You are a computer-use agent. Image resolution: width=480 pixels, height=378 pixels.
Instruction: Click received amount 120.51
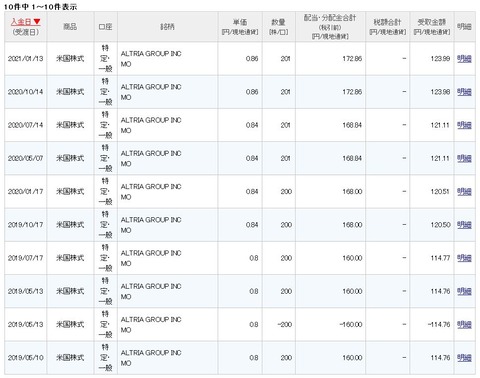coord(440,192)
